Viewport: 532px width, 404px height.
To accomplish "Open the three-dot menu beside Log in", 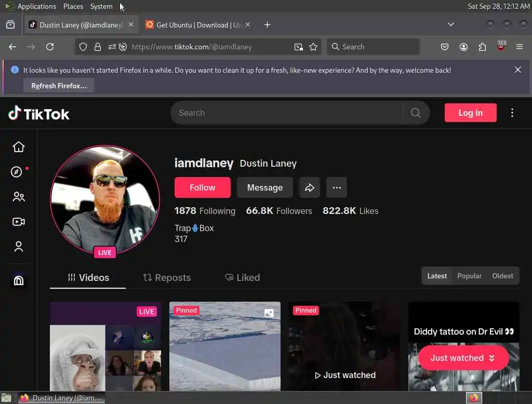I will [512, 113].
